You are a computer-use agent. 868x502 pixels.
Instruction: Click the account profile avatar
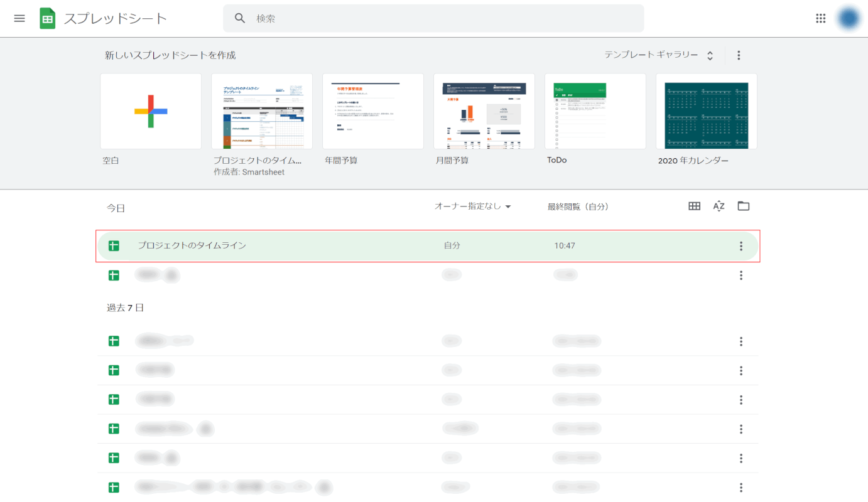point(848,18)
